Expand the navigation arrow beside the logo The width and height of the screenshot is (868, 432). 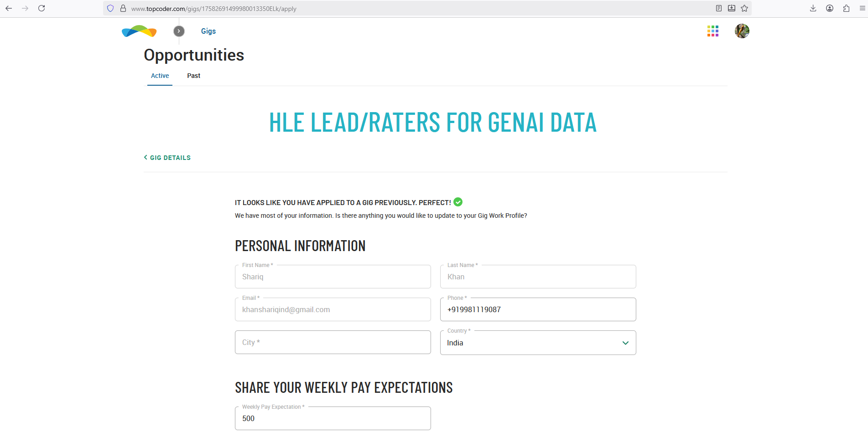[x=179, y=31]
